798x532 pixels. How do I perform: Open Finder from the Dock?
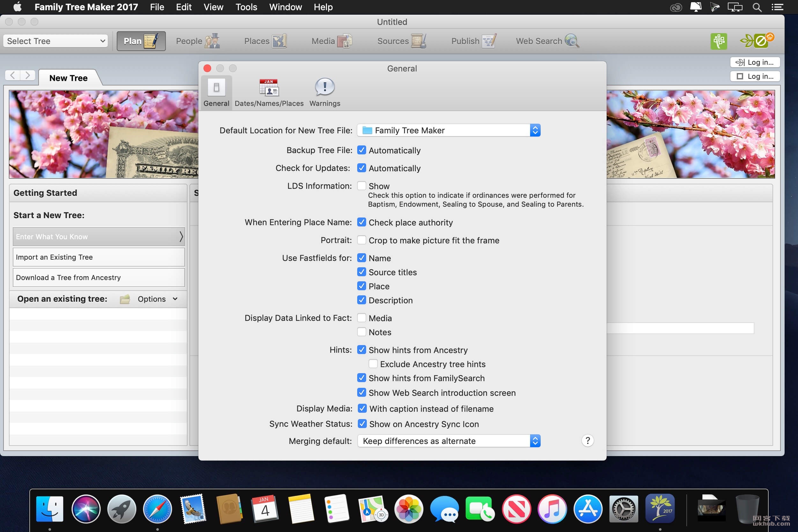(49, 509)
